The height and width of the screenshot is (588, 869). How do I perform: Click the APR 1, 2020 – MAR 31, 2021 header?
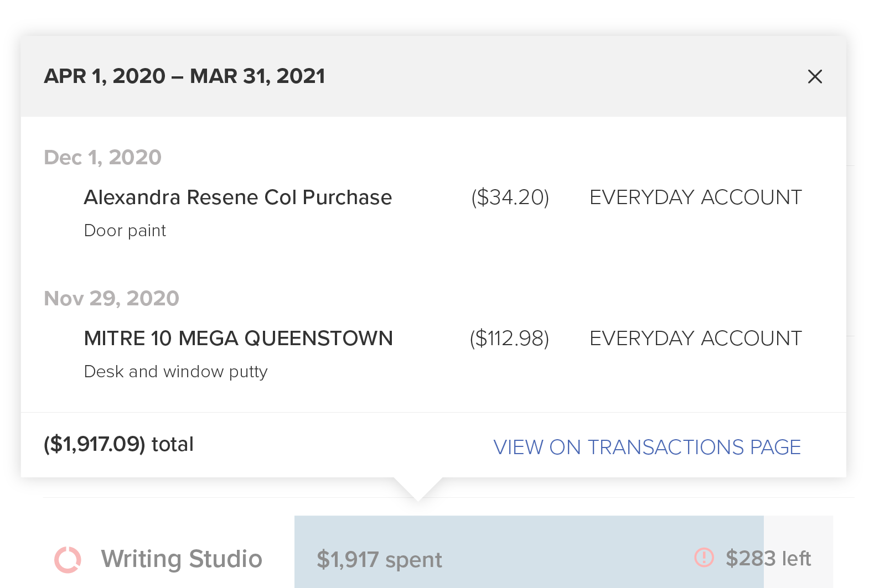click(x=184, y=76)
